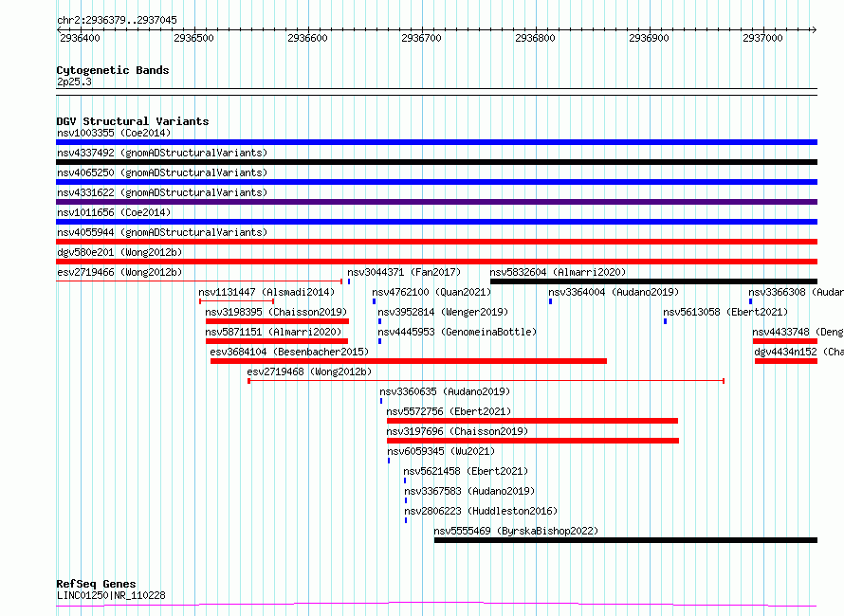
Task: Click nsv3952814 (Wenger2019) label
Action: click(443, 312)
